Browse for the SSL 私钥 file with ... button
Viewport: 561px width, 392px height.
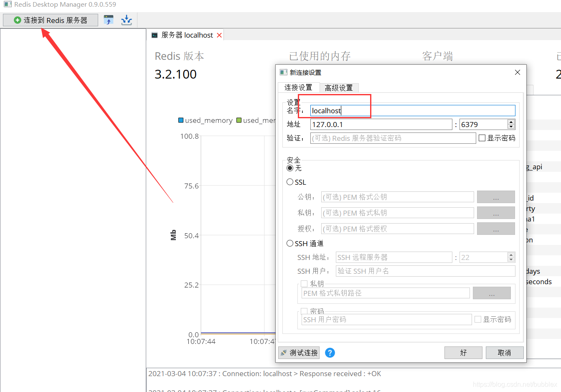tap(496, 213)
